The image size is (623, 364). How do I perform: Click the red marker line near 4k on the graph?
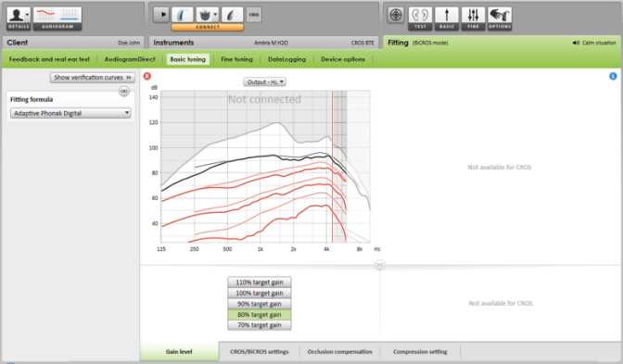coord(332,167)
